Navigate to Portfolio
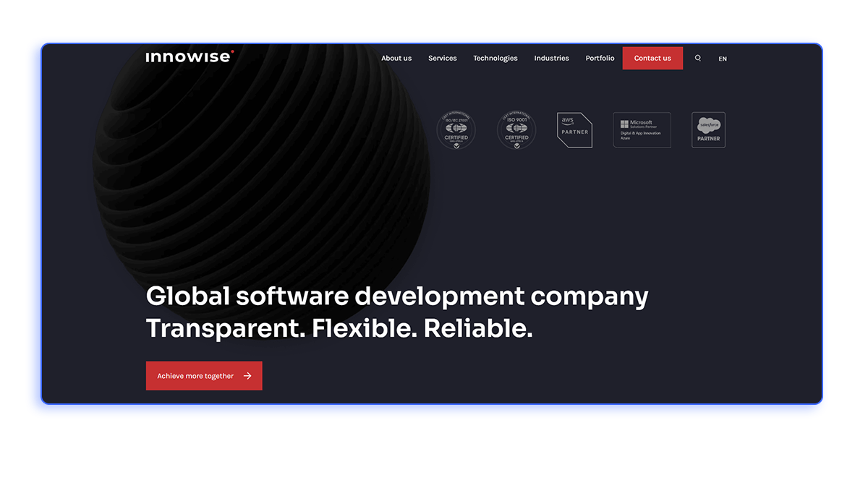This screenshot has height=488, width=868. [600, 58]
